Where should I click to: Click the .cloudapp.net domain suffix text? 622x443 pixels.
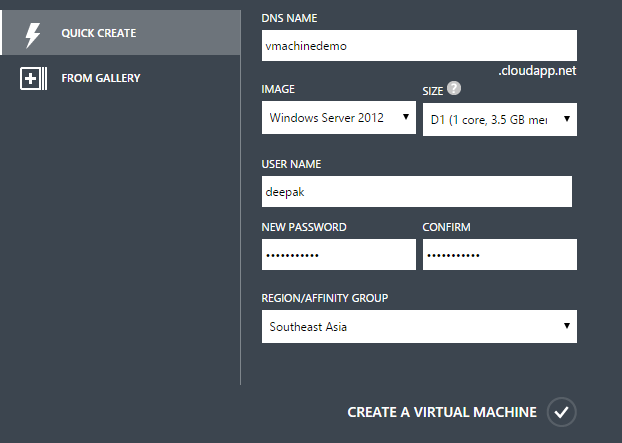pyautogui.click(x=538, y=72)
